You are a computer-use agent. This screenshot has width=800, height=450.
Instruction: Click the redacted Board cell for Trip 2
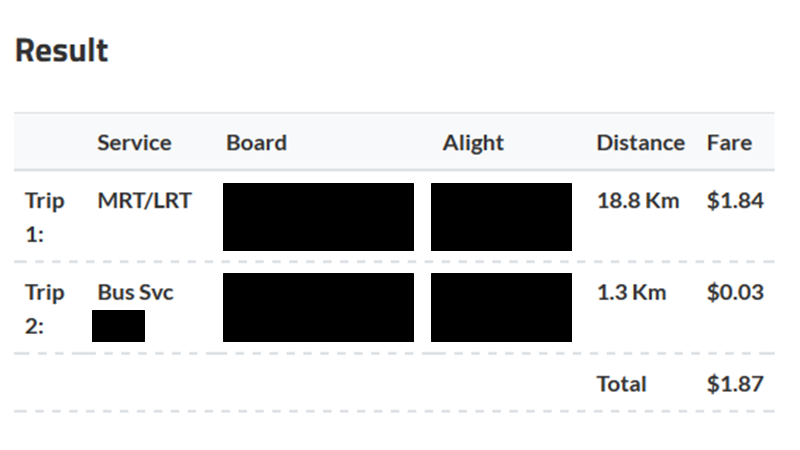pos(318,307)
